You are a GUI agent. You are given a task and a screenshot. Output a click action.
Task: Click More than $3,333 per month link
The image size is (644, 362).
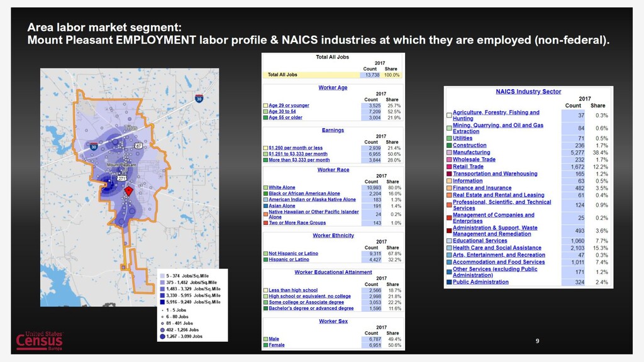tap(299, 160)
